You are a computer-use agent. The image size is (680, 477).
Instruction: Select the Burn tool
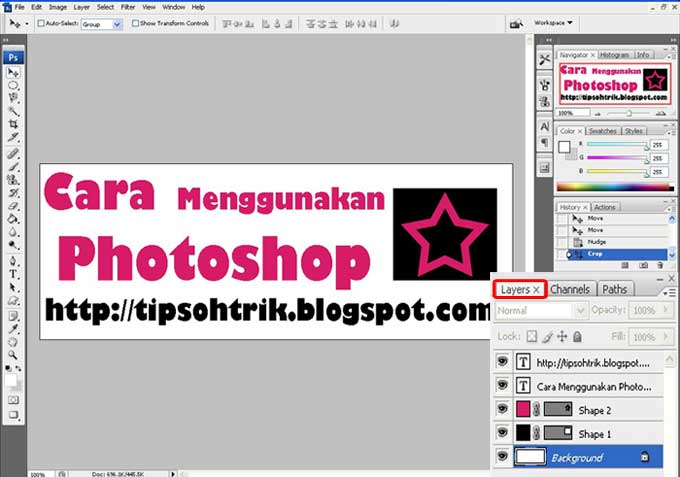13,245
